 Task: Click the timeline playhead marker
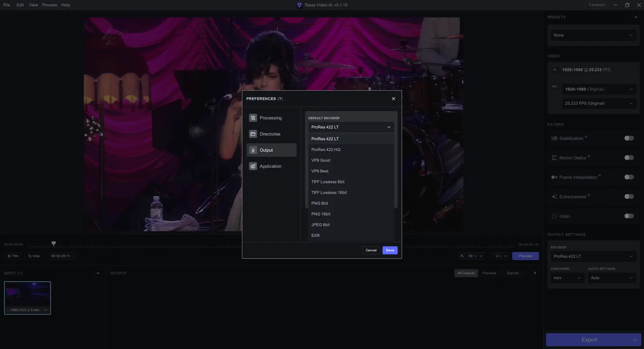tap(54, 244)
